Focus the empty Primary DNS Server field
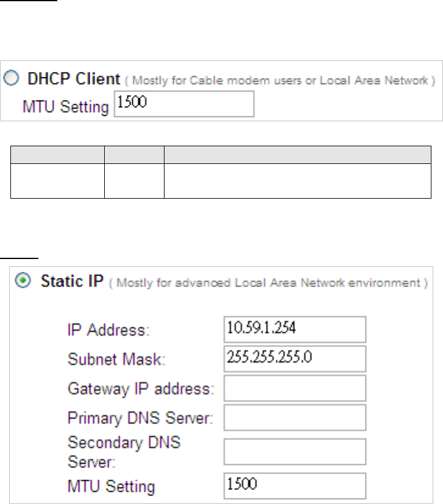 click(x=295, y=417)
